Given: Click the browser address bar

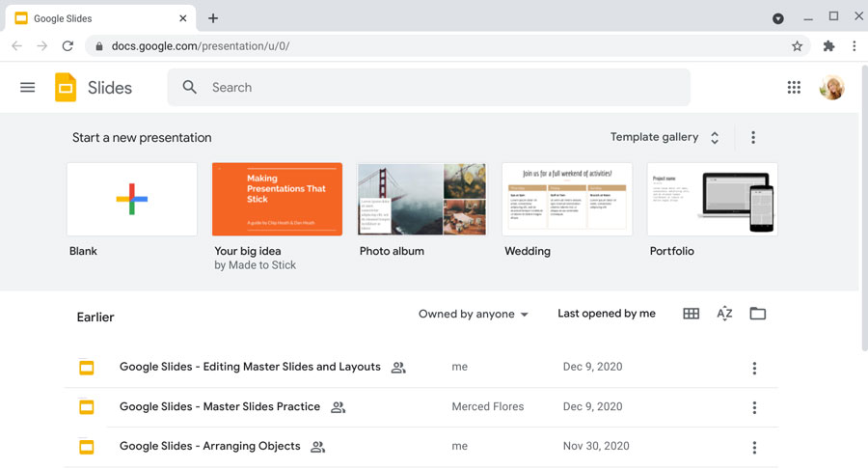Looking at the screenshot, I should pyautogui.click(x=448, y=46).
